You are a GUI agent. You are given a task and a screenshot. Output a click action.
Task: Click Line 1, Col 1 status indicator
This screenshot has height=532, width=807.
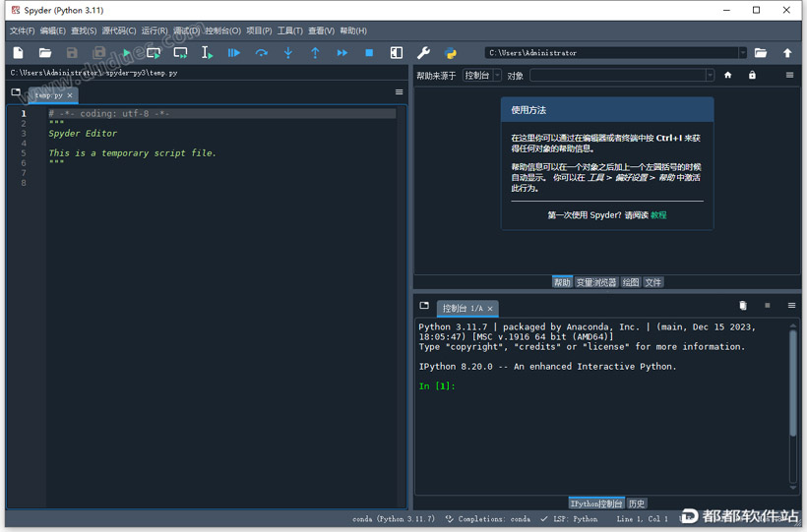click(643, 519)
